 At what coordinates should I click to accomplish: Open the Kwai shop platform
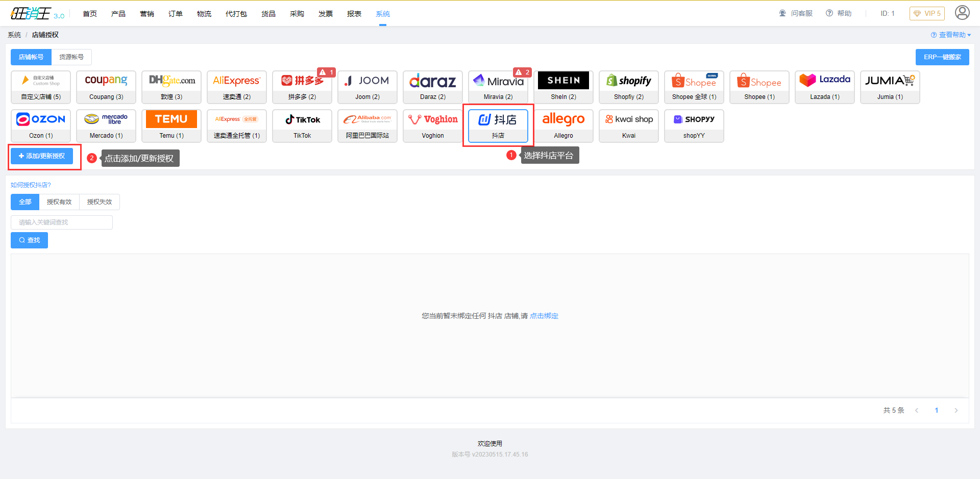(629, 126)
